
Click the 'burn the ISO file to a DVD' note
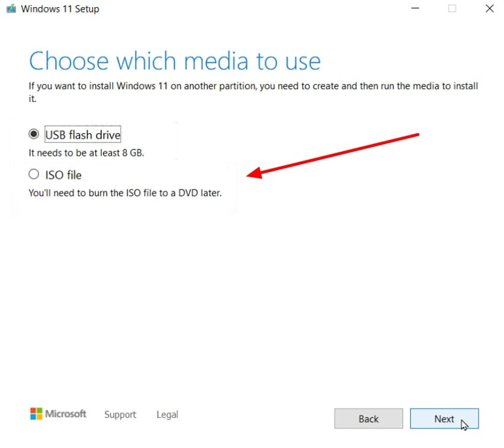(x=125, y=193)
